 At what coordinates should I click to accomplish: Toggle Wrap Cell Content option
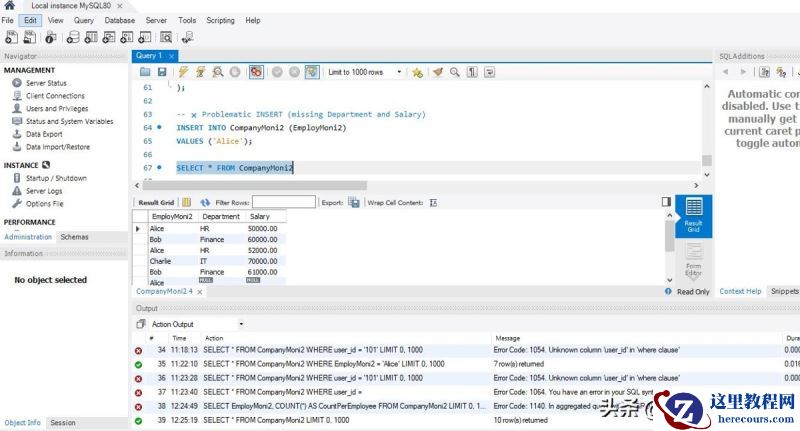(433, 202)
